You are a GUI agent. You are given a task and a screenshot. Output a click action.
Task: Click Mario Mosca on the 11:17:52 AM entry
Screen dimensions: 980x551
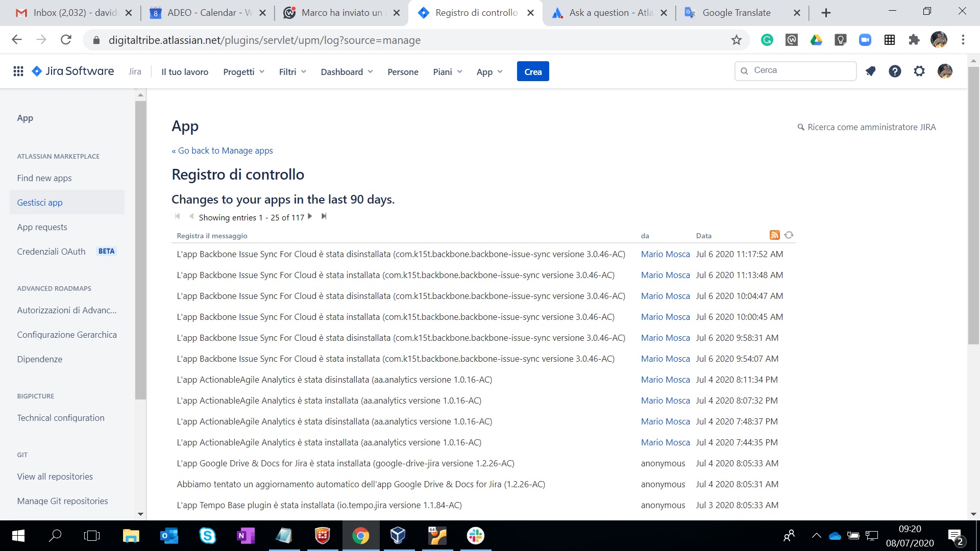665,254
